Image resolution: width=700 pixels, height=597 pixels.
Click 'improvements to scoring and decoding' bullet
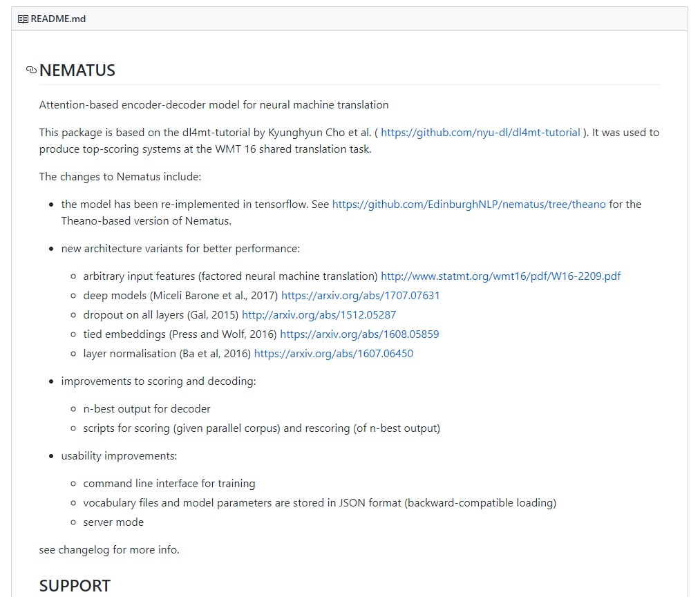pyautogui.click(x=158, y=381)
